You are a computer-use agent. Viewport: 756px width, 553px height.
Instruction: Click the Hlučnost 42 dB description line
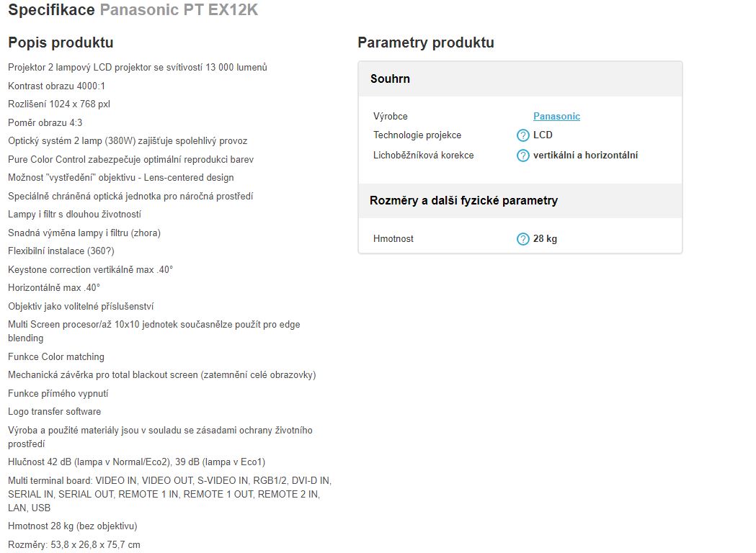pos(136,462)
